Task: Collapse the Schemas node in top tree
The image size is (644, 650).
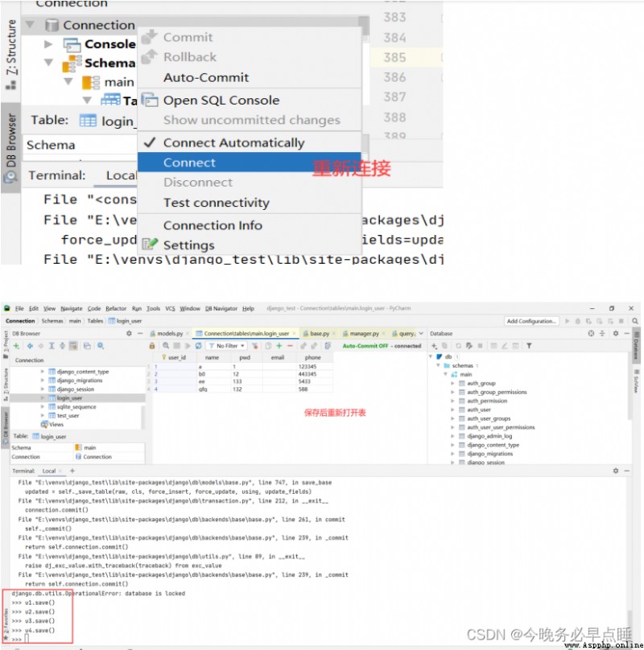Action: [48, 63]
